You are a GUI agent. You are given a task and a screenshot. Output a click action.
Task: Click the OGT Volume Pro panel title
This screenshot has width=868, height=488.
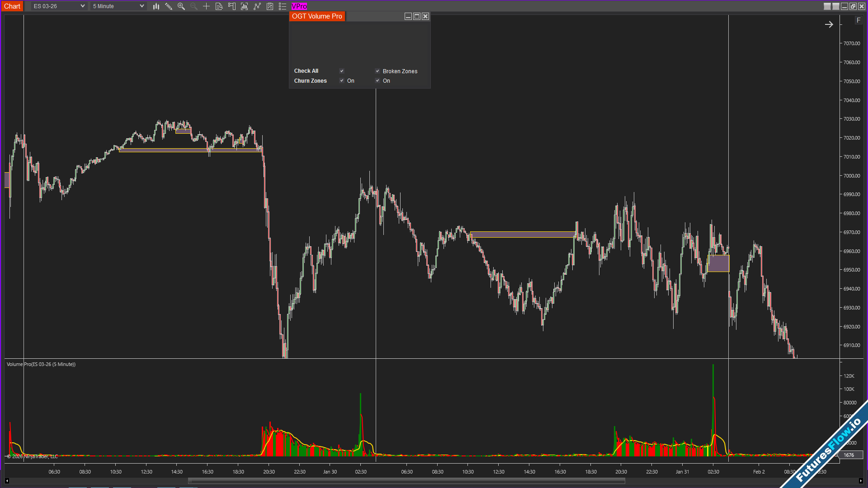[317, 16]
